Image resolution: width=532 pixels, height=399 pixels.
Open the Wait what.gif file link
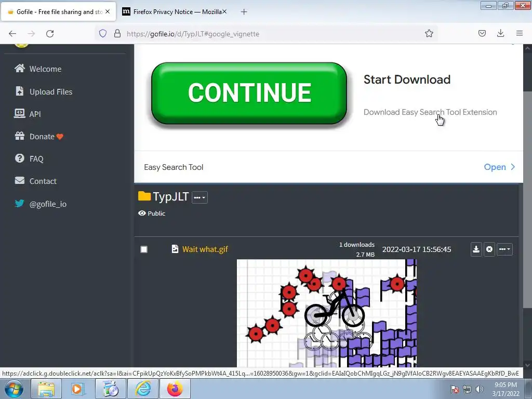click(x=205, y=249)
